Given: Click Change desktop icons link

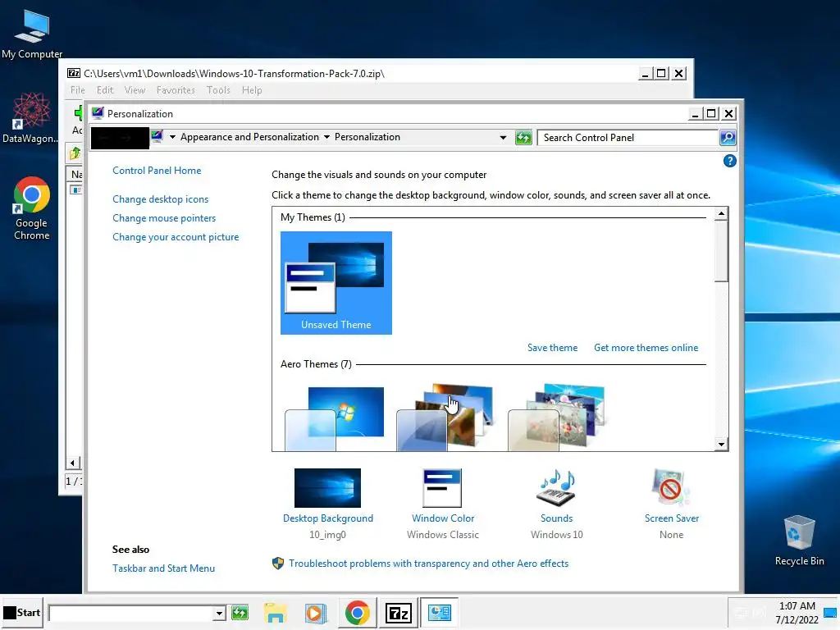Looking at the screenshot, I should 160,199.
